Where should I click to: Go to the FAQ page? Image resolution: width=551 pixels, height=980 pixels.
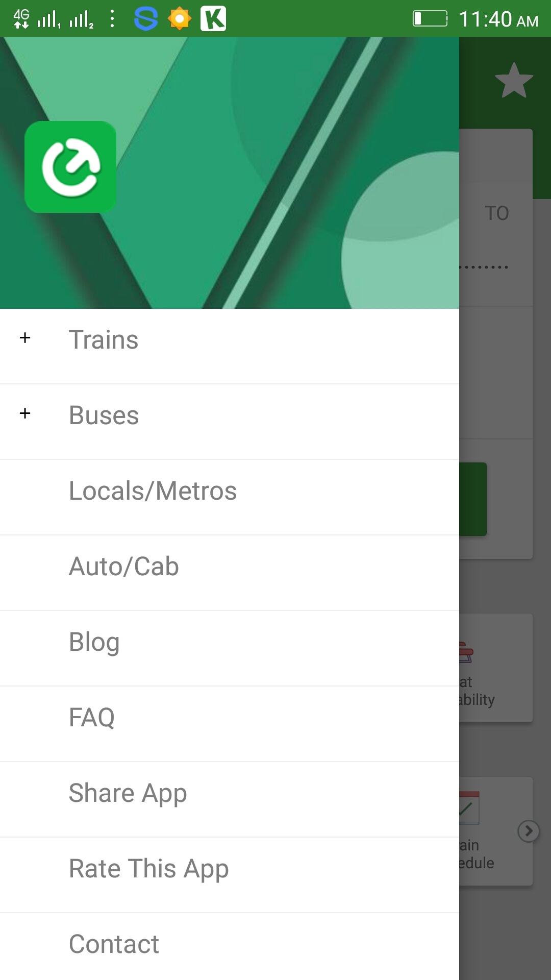92,718
